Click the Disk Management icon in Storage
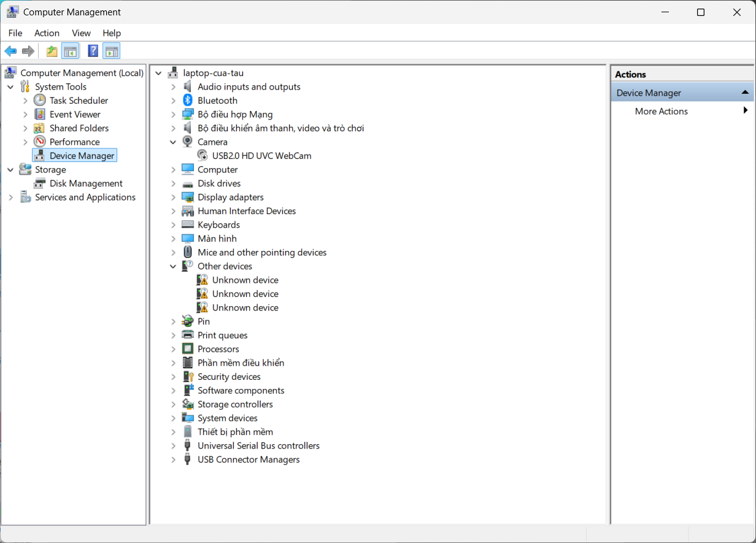This screenshot has width=756, height=543. tap(40, 183)
